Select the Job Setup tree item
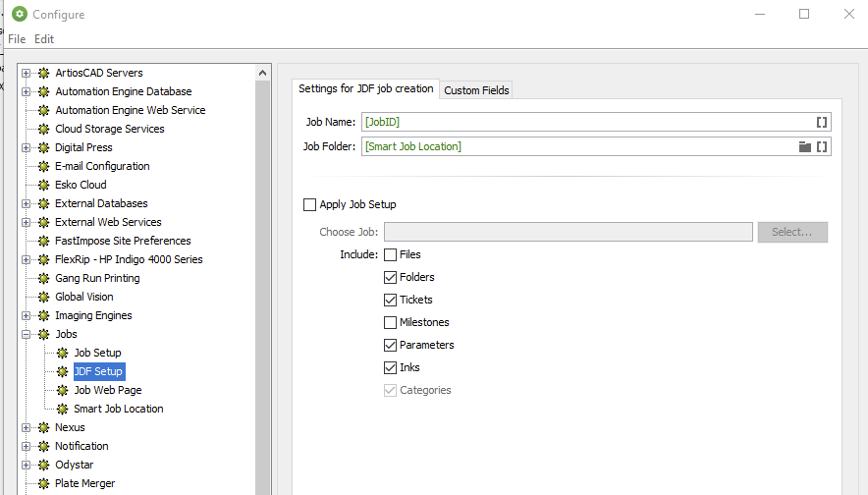Screen dimensions: 868x495 [97, 353]
